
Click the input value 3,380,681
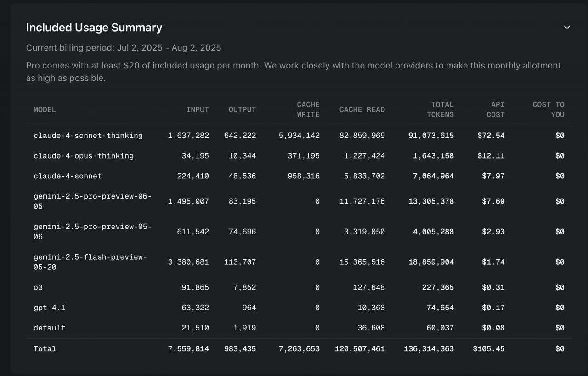point(188,262)
